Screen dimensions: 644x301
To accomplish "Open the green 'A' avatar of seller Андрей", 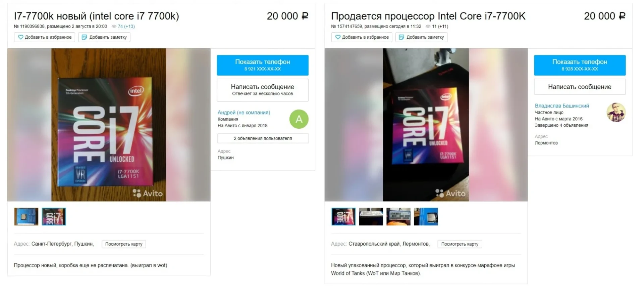I will tap(299, 119).
